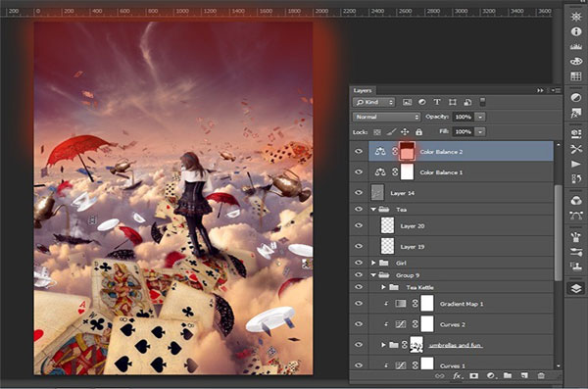The image size is (588, 389).
Task: Add a layer mask to Color Balance 2
Action: [474, 376]
